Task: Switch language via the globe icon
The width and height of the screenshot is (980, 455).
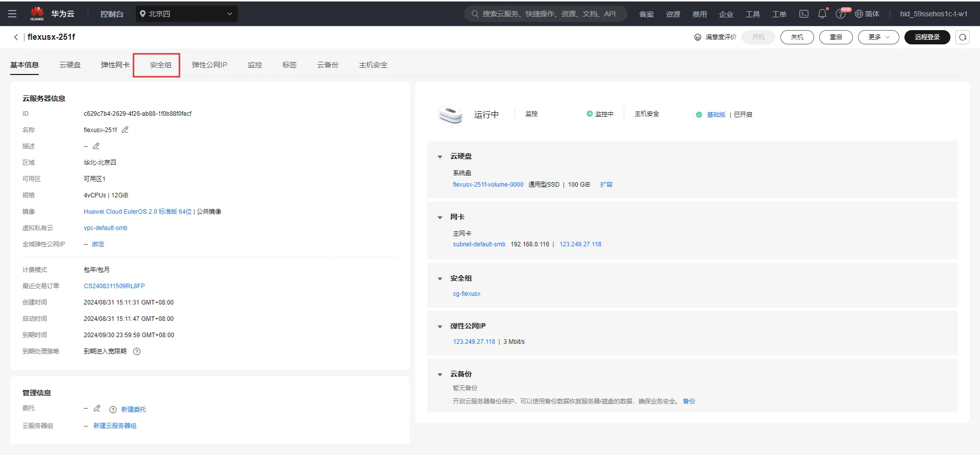Action: 859,14
